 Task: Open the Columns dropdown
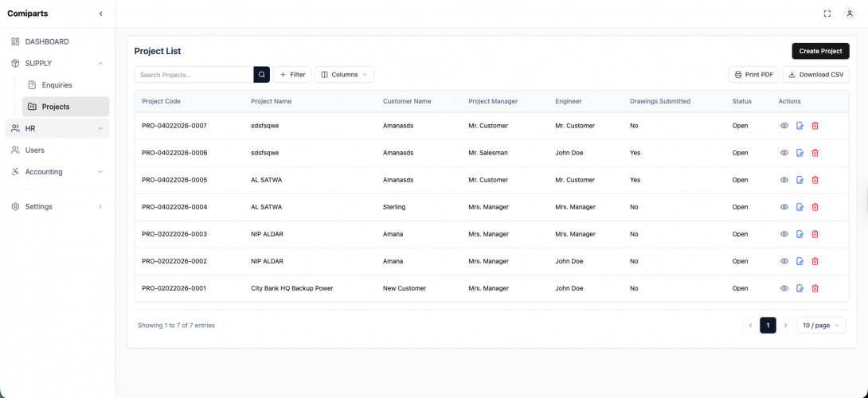pyautogui.click(x=344, y=75)
